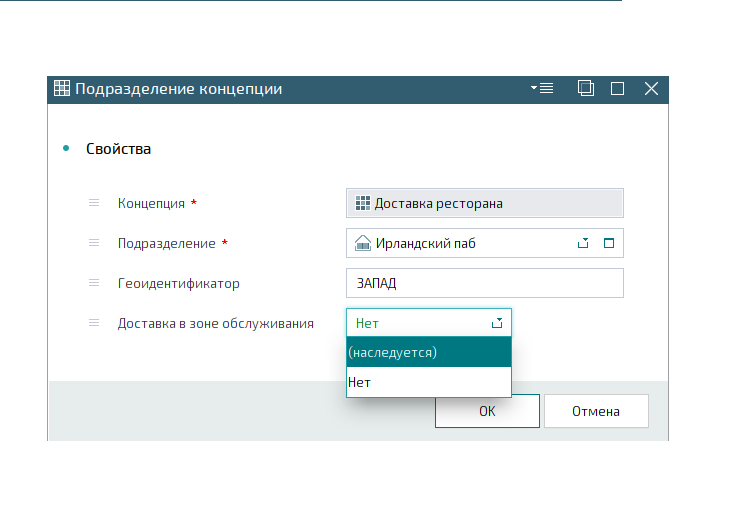Click drag handle beside Доставка в зоне обслуживания
The width and height of the screenshot is (739, 520).
pos(94,323)
